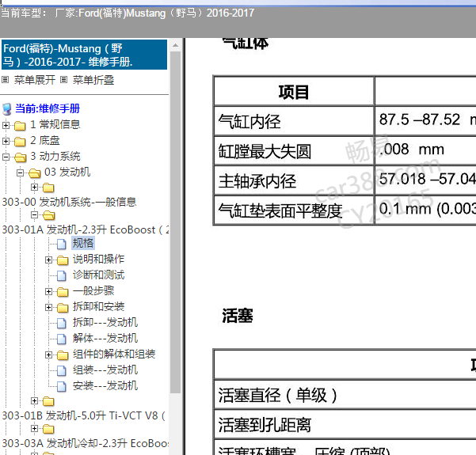Click folder icon beside 1 常规信息

[x=20, y=125]
